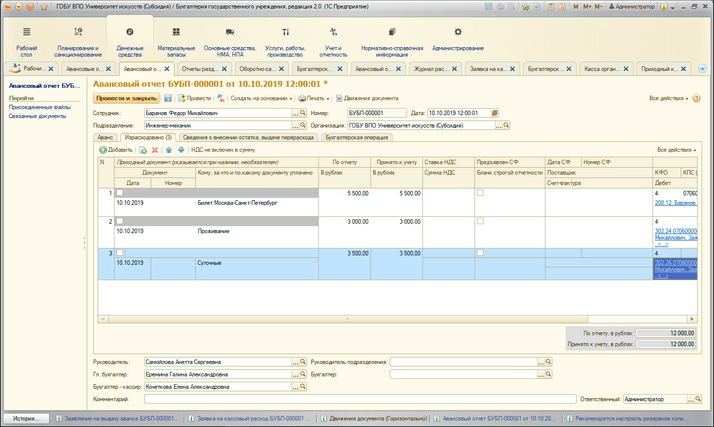714x427 pixels.
Task: Go to Администрирование section
Action: [458, 40]
